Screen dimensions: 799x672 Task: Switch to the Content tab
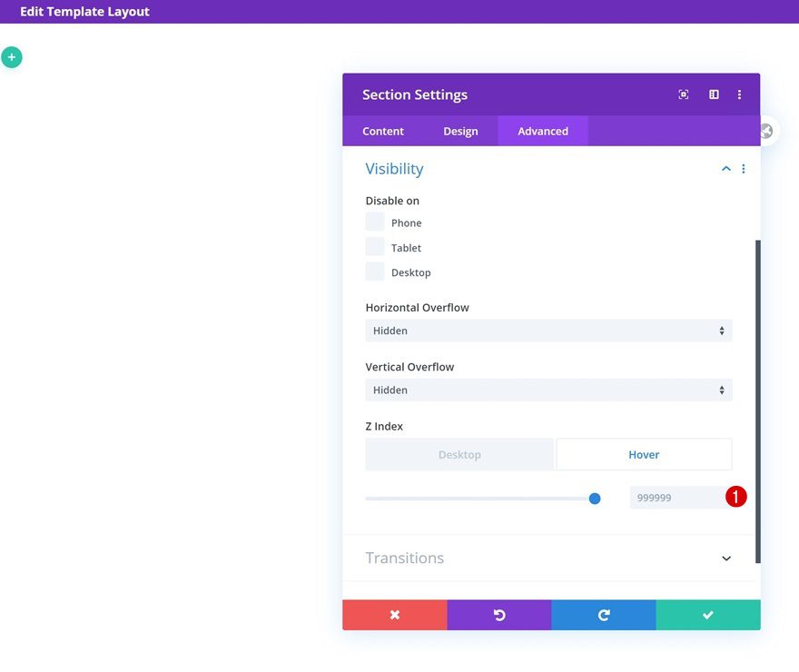383,131
